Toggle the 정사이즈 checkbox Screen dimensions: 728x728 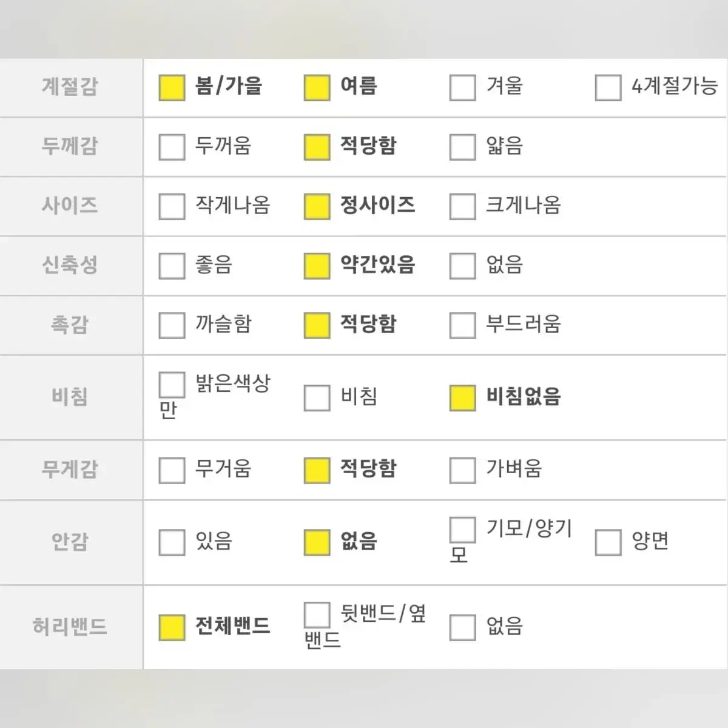(317, 206)
